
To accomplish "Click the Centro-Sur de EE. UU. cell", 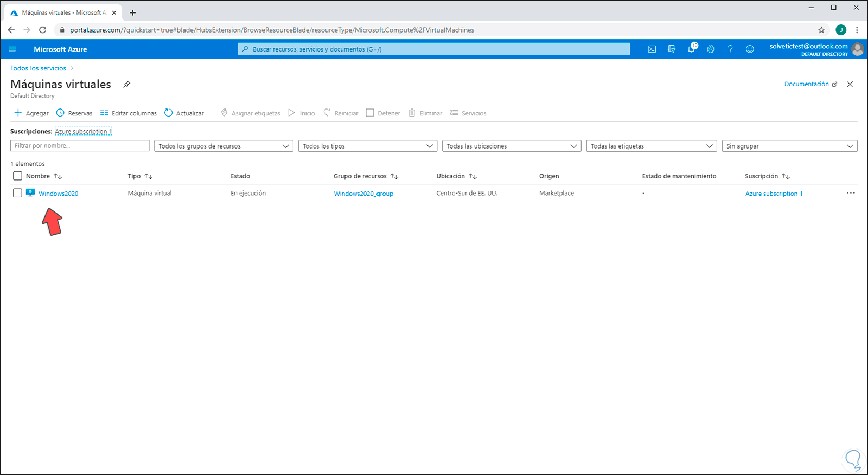I will pyautogui.click(x=467, y=194).
